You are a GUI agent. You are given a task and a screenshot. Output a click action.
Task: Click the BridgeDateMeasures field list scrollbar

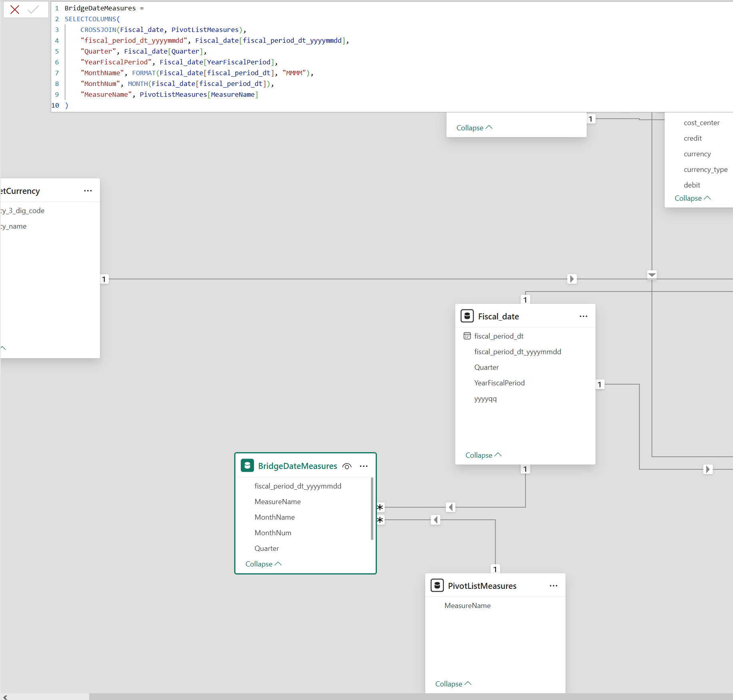pos(372,509)
